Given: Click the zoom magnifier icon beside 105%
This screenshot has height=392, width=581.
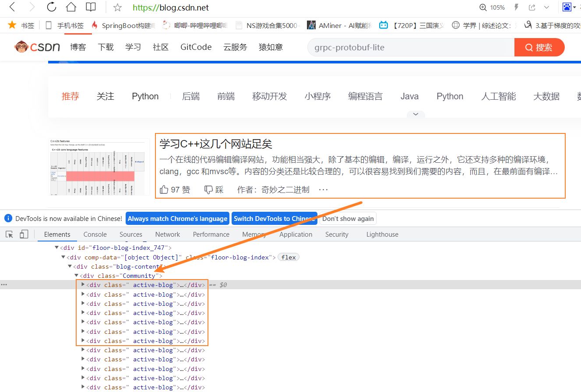Looking at the screenshot, I should 483,7.
